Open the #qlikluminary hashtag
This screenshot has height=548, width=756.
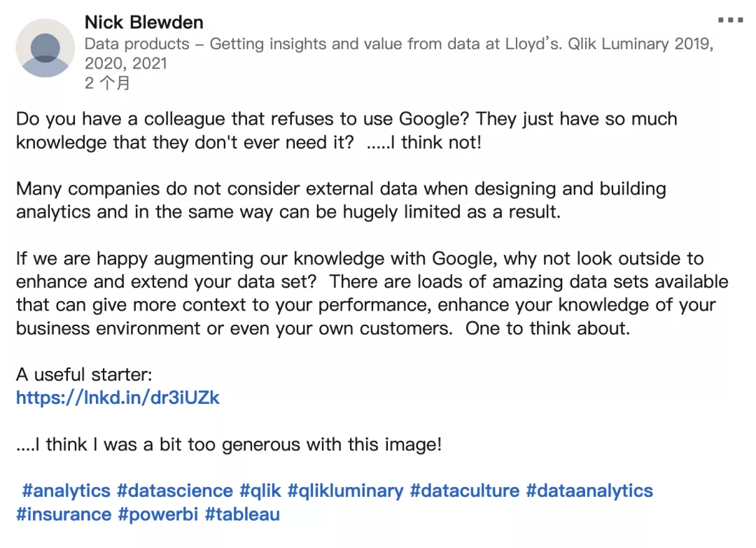tap(345, 491)
